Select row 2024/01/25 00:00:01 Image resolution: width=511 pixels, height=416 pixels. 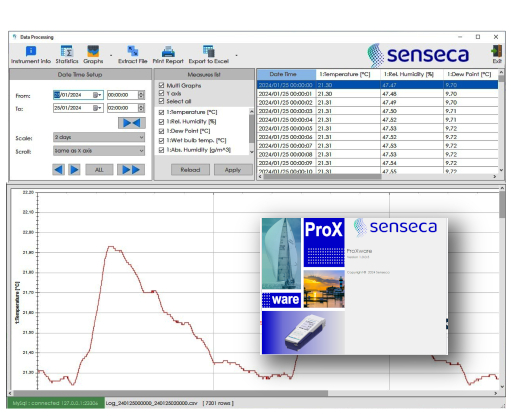click(378, 94)
